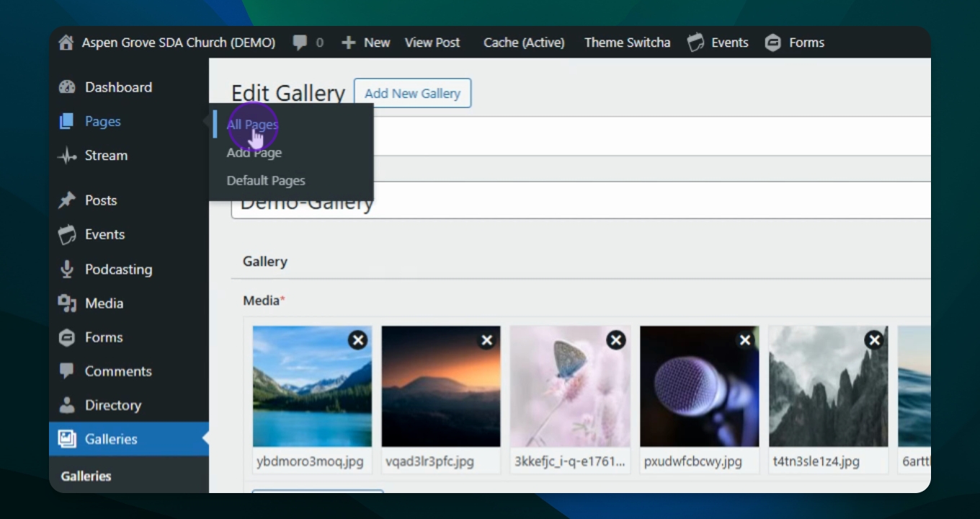The height and width of the screenshot is (519, 980).
Task: Click the Posts pushpin icon in sidebar
Action: click(67, 200)
